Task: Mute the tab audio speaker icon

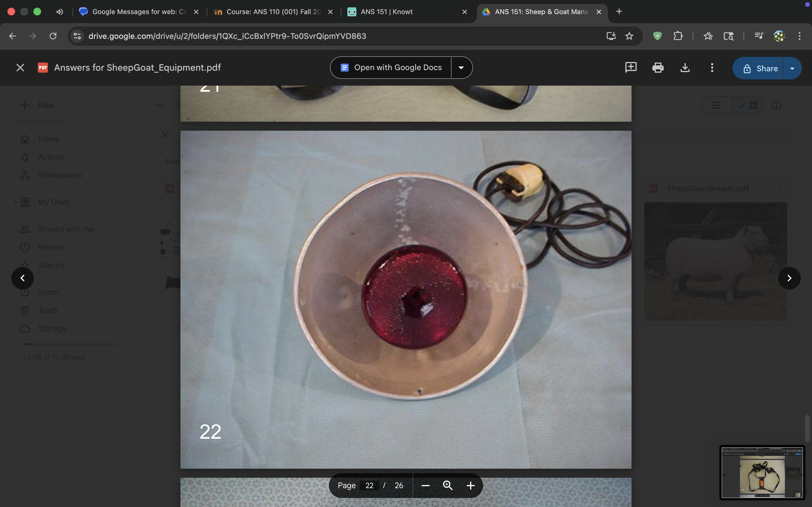Action: coord(60,12)
